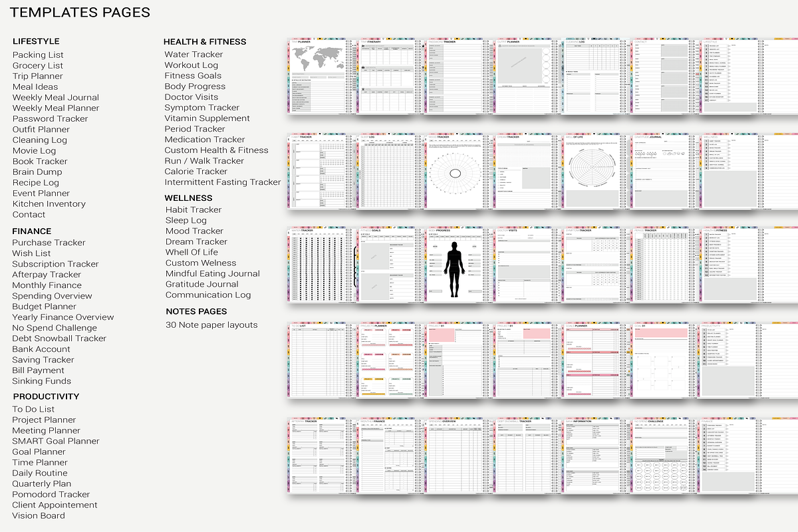Choose 'Wish List' in the Finance list
This screenshot has width=798, height=532.
coord(31,253)
